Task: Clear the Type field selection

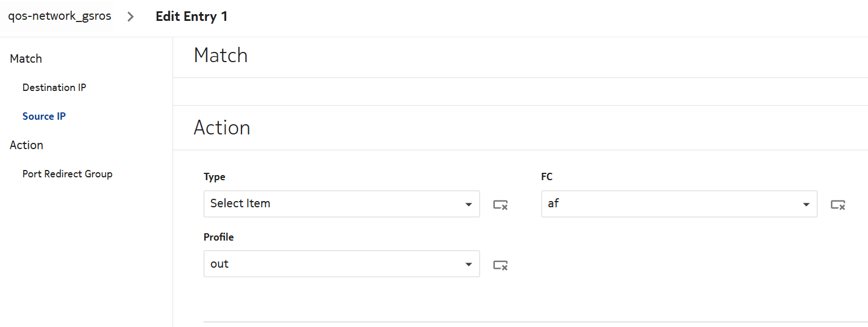Action: click(500, 204)
